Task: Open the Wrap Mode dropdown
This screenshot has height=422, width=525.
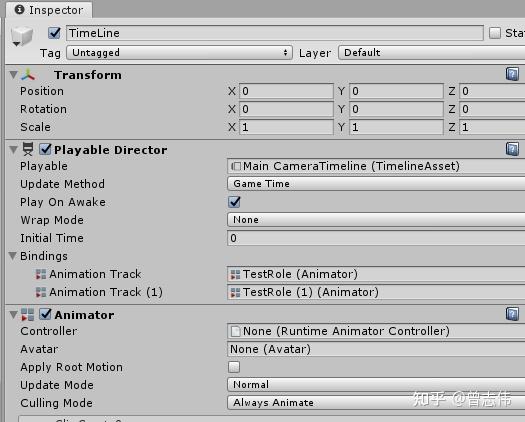Action: tap(376, 220)
